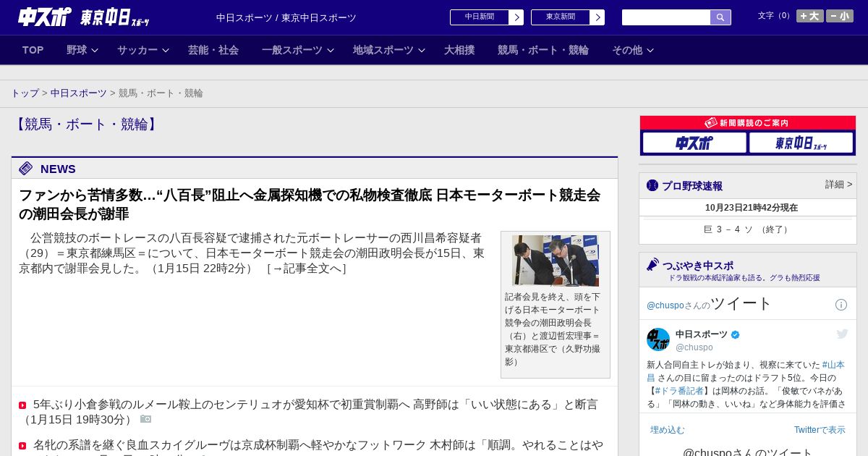Click the Twitter info icon
The width and height of the screenshot is (868, 456).
(x=841, y=305)
